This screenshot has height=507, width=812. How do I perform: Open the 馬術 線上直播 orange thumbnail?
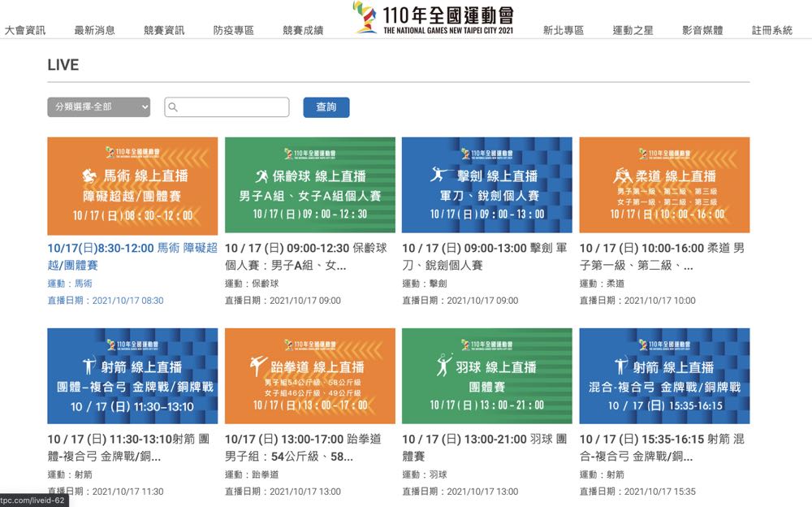[132, 186]
